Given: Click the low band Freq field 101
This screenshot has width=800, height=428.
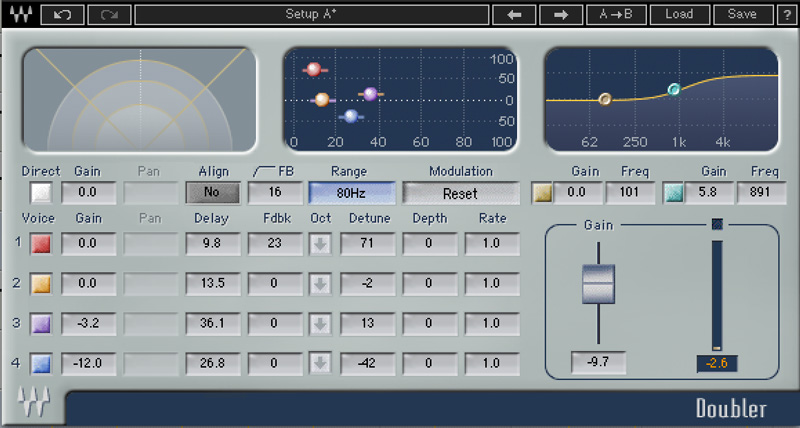Looking at the screenshot, I should click(630, 193).
